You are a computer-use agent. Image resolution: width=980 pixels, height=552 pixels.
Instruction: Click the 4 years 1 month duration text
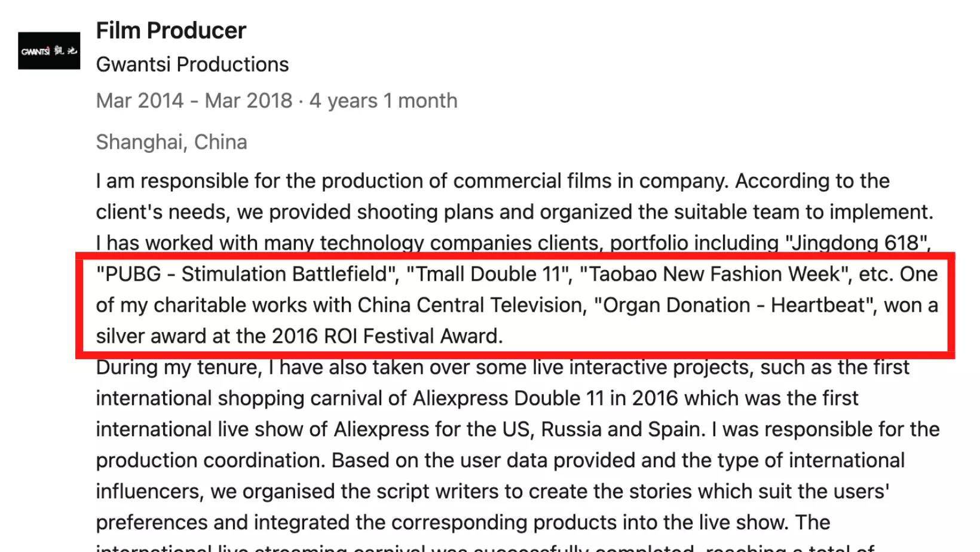[x=384, y=101]
